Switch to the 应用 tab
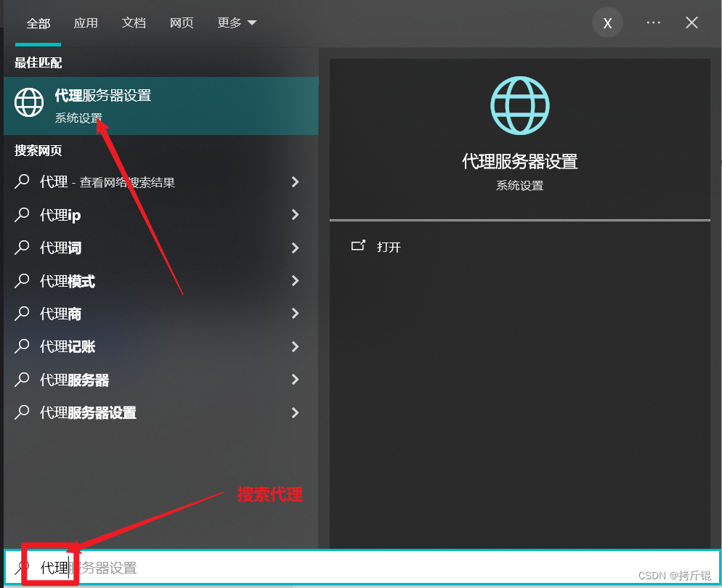 86,23
